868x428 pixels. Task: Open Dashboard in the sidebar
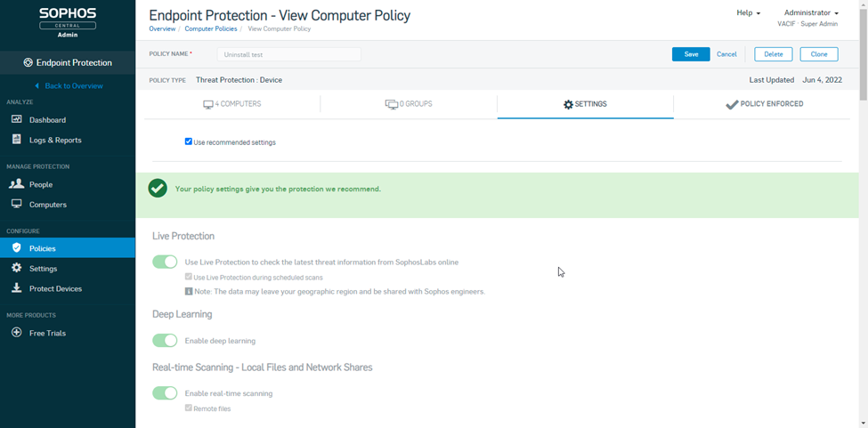point(68,119)
